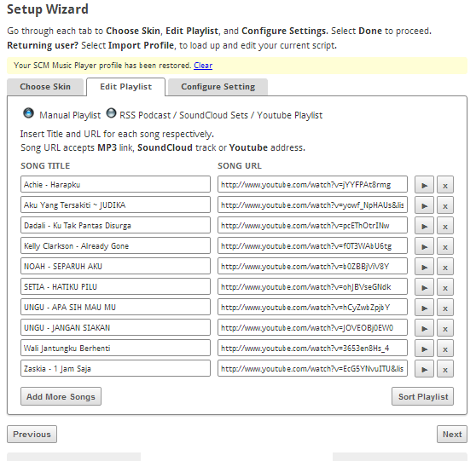Screen dimensions: 476x461
Task: Switch to the Choose Skin tab
Action: click(x=45, y=87)
